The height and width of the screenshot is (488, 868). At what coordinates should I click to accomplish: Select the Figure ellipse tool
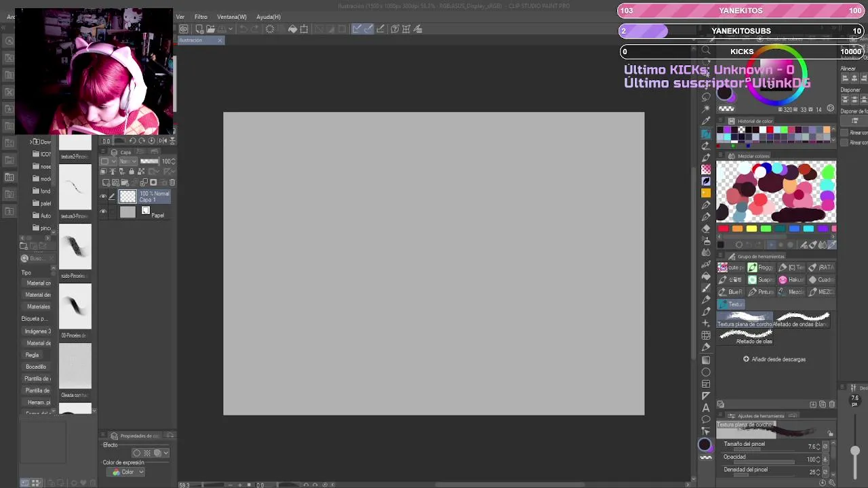[706, 372]
